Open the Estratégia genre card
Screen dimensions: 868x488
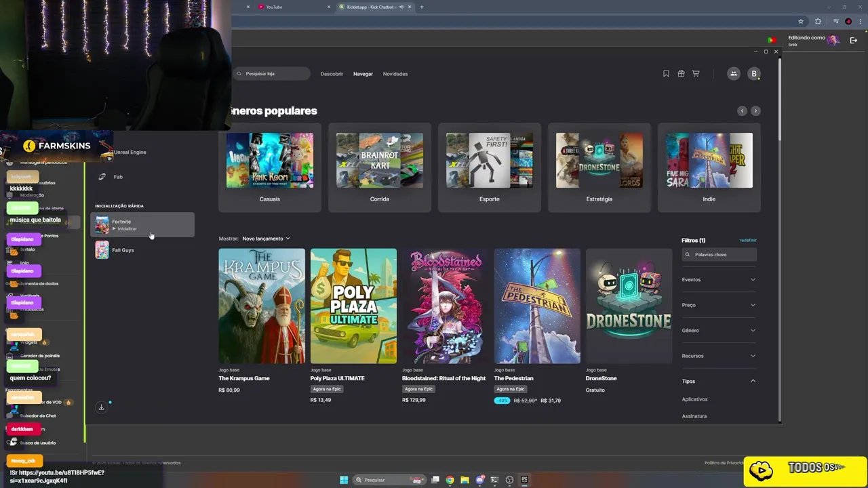[599, 167]
